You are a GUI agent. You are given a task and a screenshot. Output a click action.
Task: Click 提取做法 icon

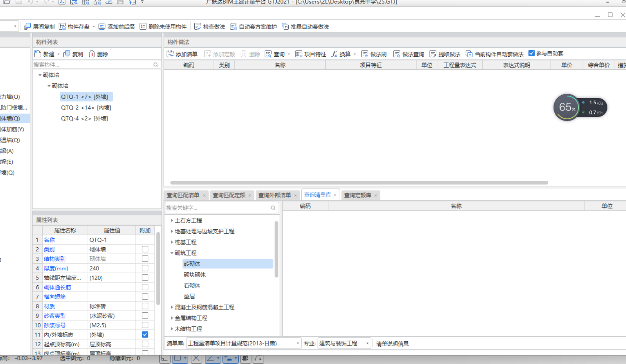(x=433, y=54)
